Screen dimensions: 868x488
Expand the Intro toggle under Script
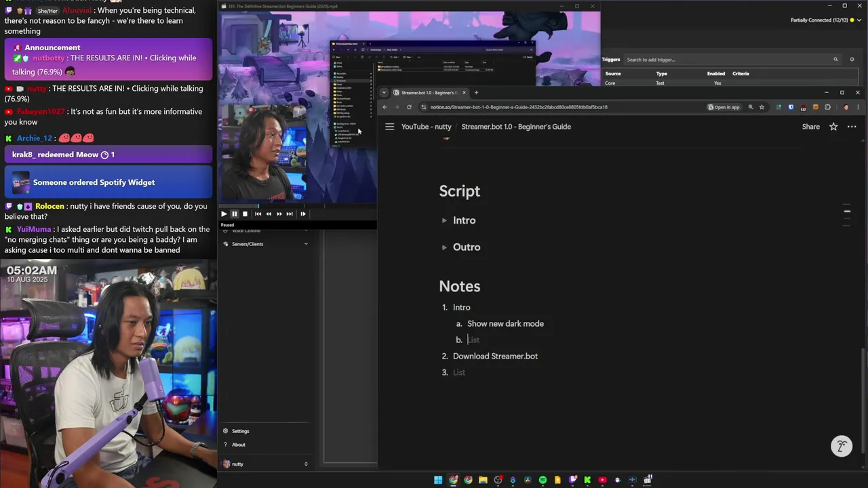tap(444, 220)
